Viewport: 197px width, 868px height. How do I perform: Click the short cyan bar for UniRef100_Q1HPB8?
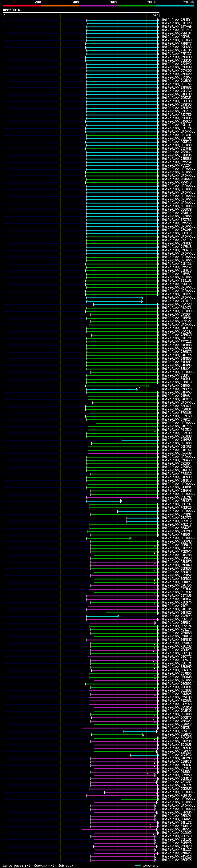[140, 440]
